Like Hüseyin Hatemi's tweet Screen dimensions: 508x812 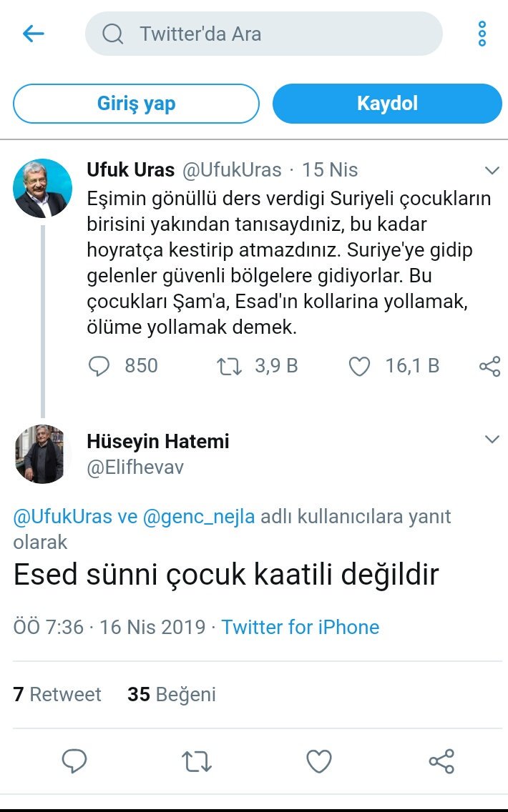pyautogui.click(x=319, y=761)
